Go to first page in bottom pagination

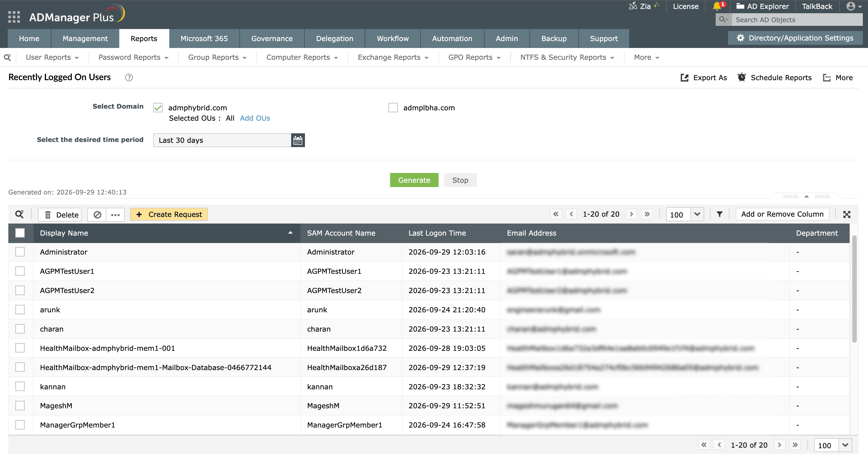click(x=704, y=445)
